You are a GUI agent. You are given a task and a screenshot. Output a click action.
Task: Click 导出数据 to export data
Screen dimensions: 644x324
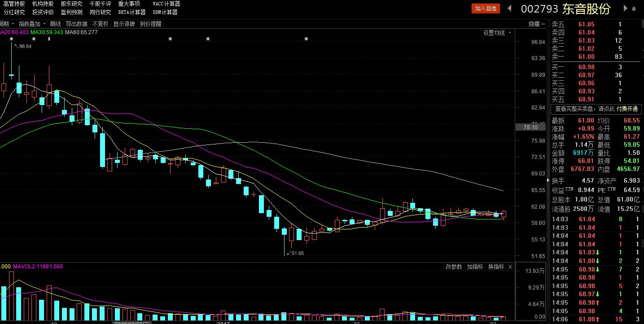coord(76,24)
